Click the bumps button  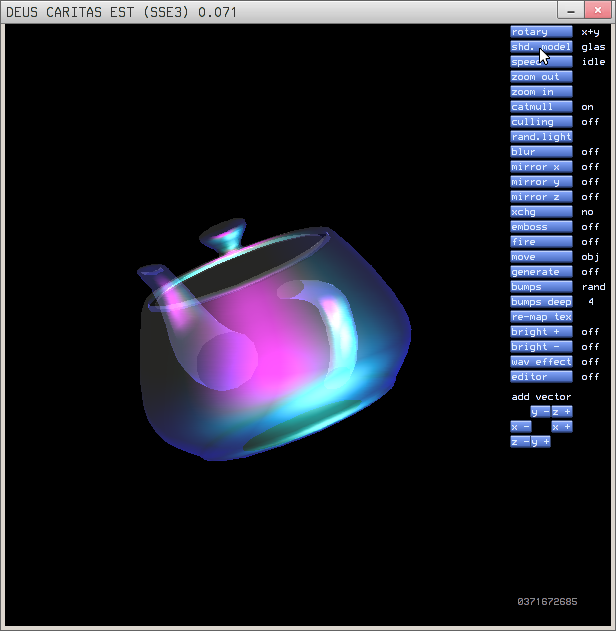[541, 287]
